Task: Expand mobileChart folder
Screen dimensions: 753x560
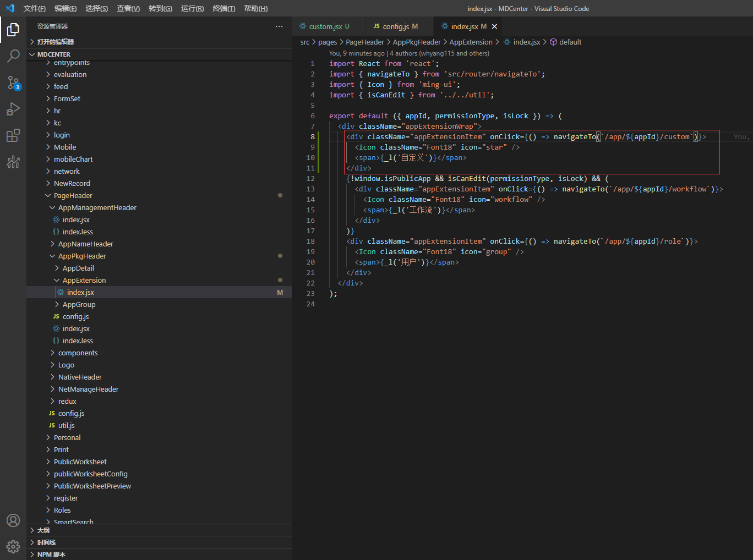Action: click(x=159, y=159)
